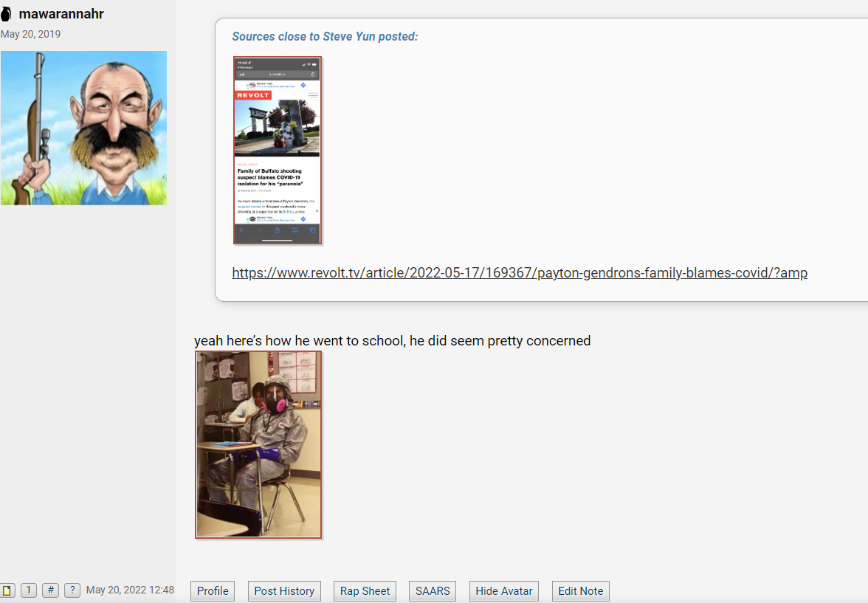The height and width of the screenshot is (603, 868).
Task: Open the Profile button below the post
Action: (x=213, y=590)
